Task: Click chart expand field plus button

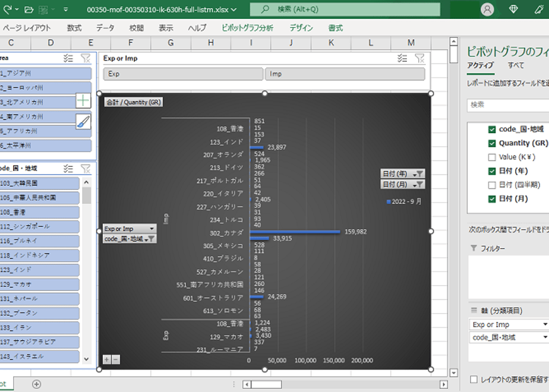Action: point(107,359)
